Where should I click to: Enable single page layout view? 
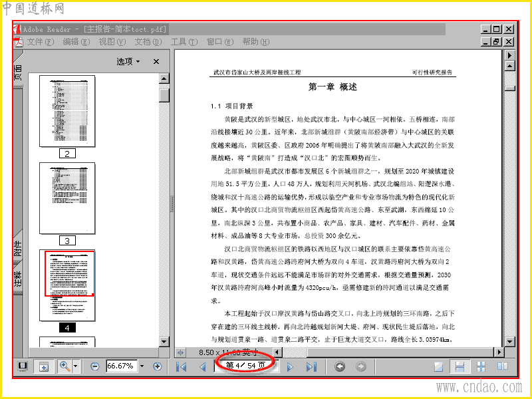439,366
